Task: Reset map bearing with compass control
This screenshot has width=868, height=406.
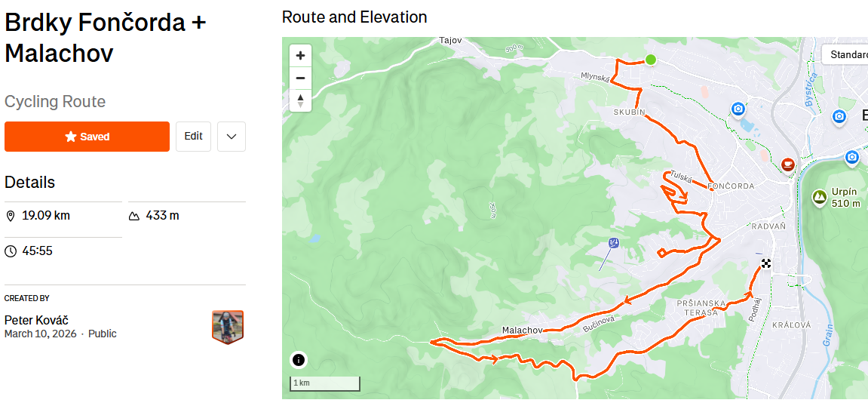Action: pyautogui.click(x=300, y=100)
